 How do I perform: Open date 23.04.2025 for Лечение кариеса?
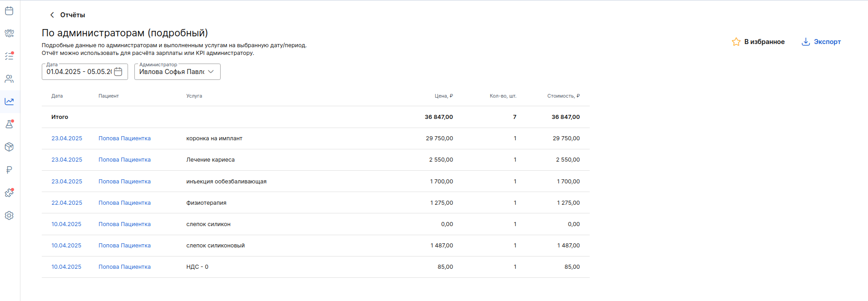[x=67, y=160]
